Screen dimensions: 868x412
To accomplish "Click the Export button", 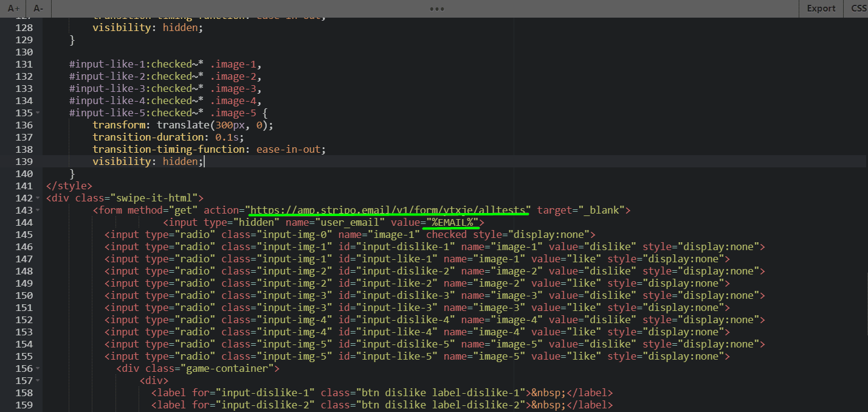I will [x=821, y=9].
